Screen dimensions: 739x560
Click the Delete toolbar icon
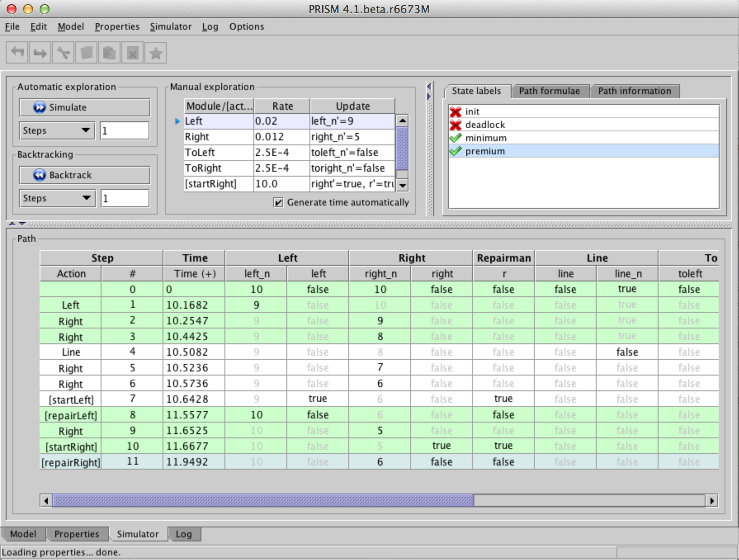coord(132,53)
